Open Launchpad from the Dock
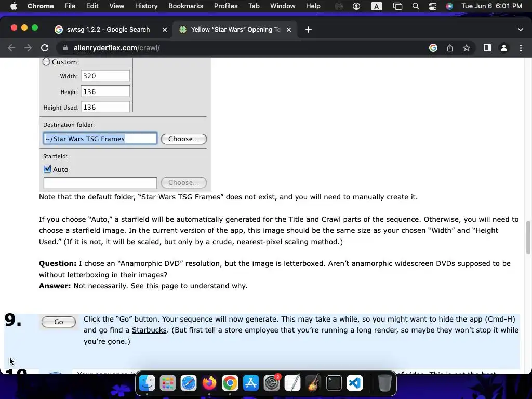This screenshot has height=399, width=532. coord(168,383)
